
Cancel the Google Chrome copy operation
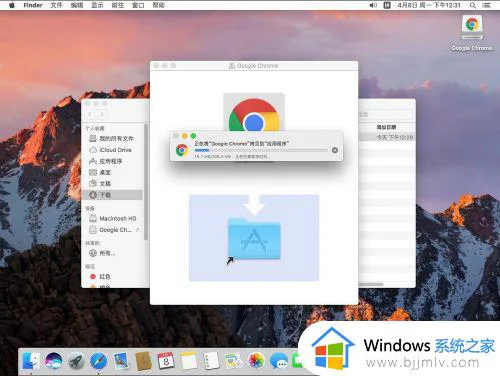(335, 150)
